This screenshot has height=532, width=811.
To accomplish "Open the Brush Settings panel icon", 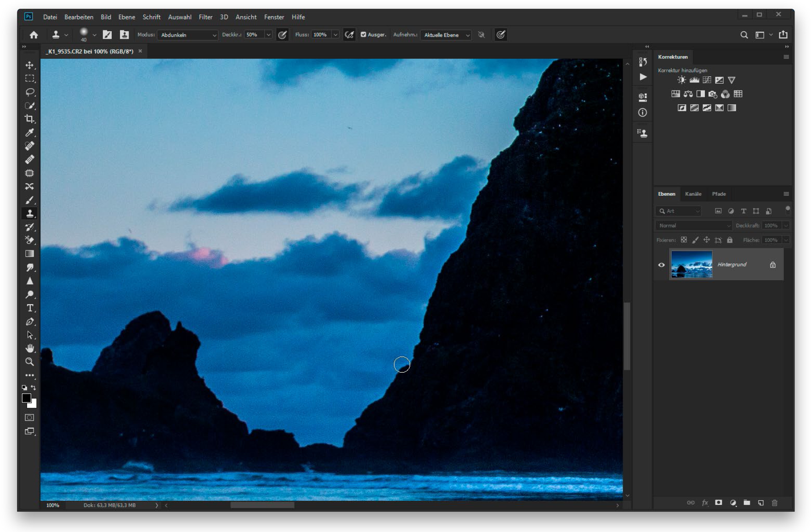I will [x=108, y=35].
